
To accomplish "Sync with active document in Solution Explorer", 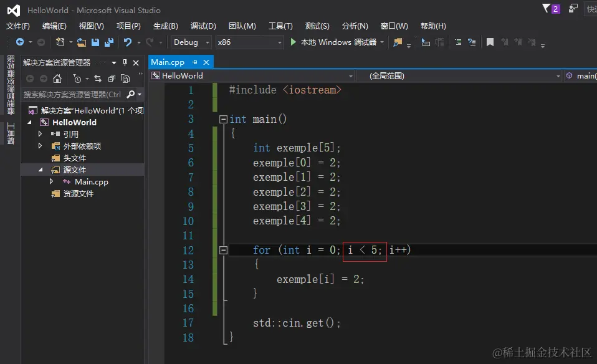I will 98,79.
